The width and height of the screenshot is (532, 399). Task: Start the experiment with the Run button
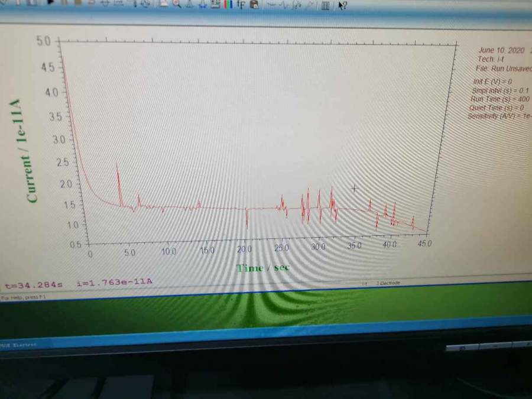click(x=51, y=3)
